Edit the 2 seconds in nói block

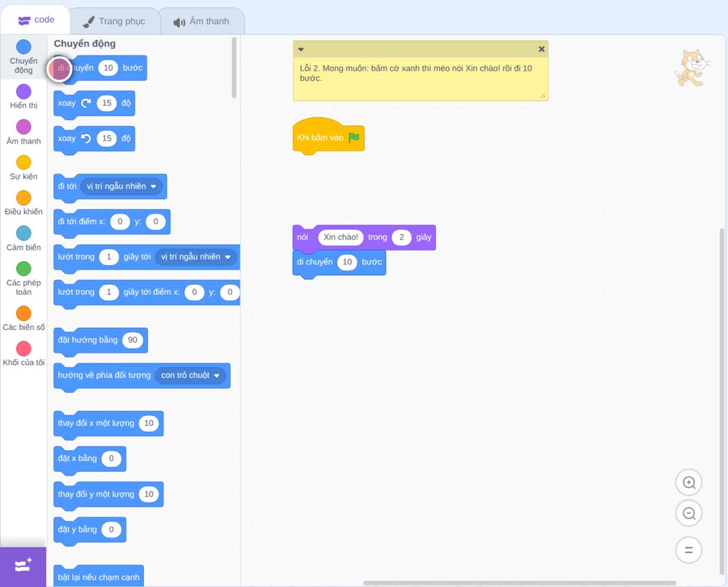402,237
